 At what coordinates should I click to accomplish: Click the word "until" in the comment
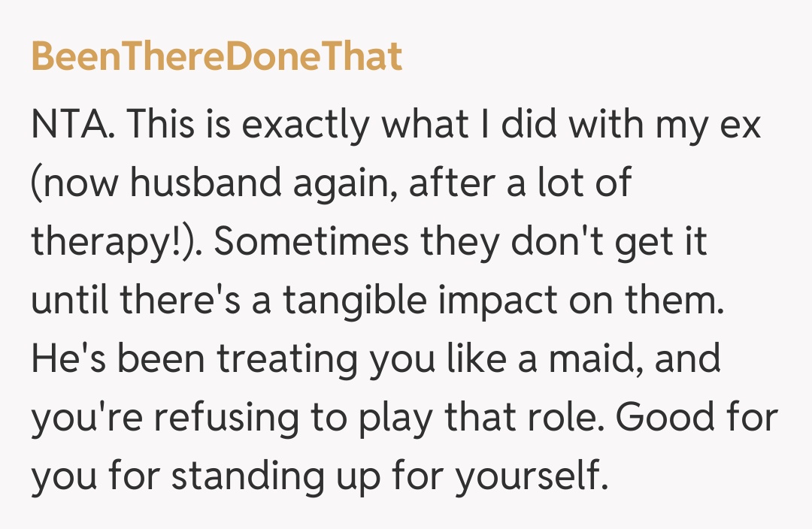point(72,302)
